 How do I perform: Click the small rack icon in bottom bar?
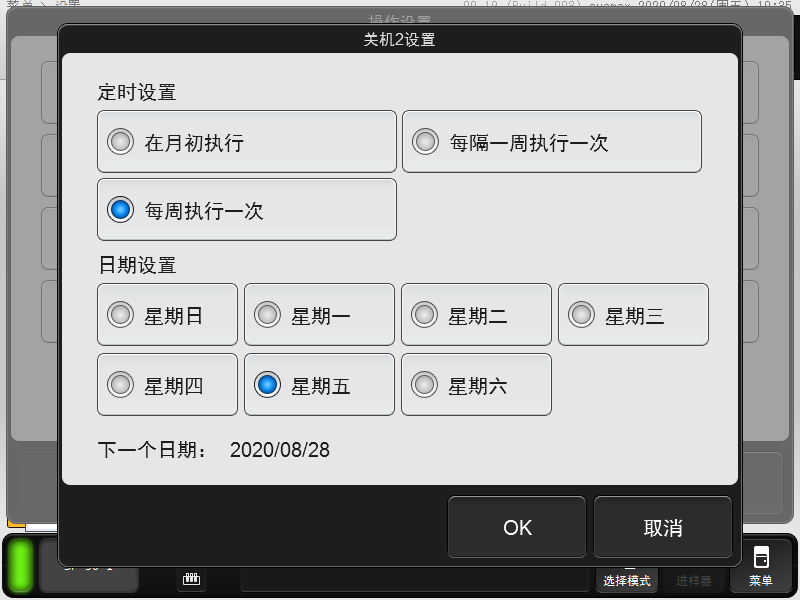tap(192, 578)
